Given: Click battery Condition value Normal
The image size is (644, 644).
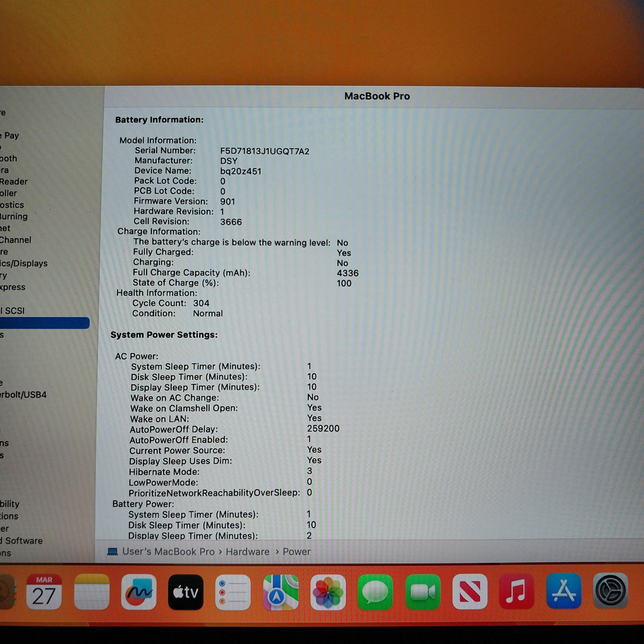Looking at the screenshot, I should [x=208, y=313].
